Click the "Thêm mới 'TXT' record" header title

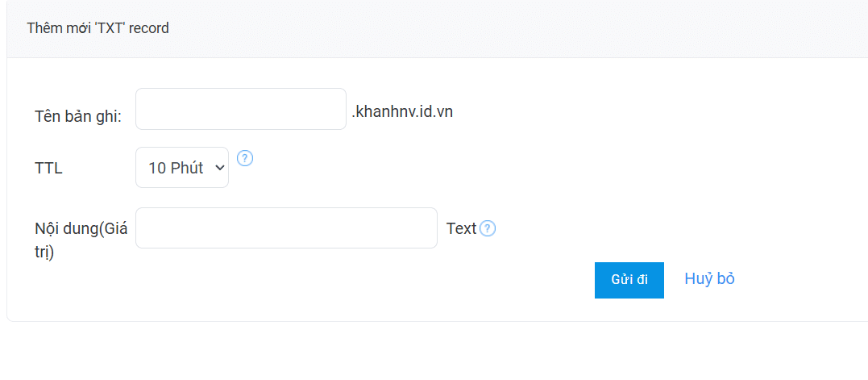coord(98,28)
